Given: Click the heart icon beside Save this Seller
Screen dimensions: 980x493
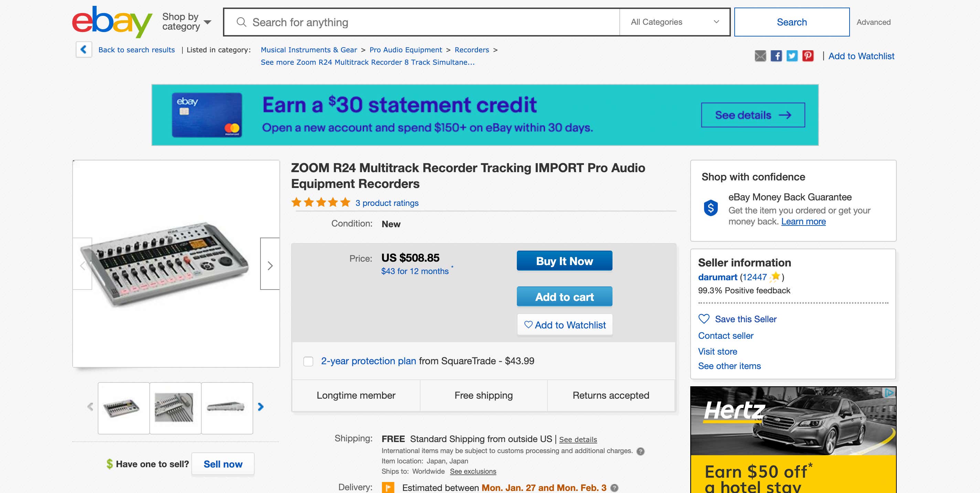Looking at the screenshot, I should tap(704, 319).
